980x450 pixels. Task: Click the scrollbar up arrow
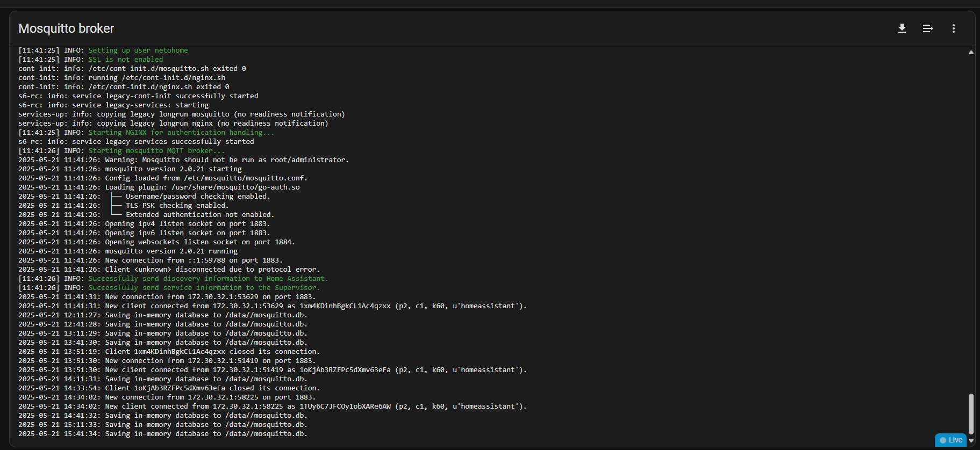[x=971, y=53]
